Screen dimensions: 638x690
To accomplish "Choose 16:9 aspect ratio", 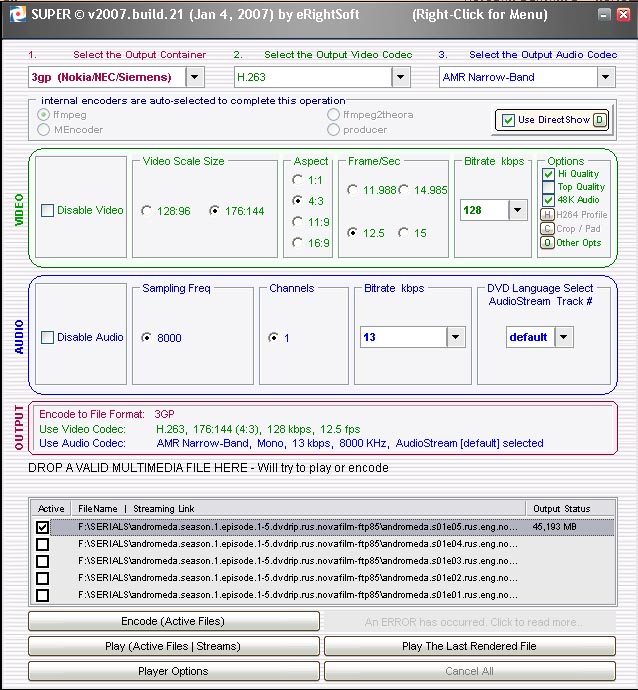I will (x=297, y=242).
